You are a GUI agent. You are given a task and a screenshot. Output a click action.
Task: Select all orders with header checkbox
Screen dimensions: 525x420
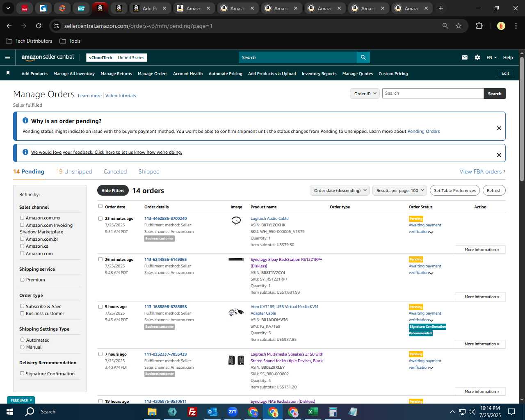100,206
